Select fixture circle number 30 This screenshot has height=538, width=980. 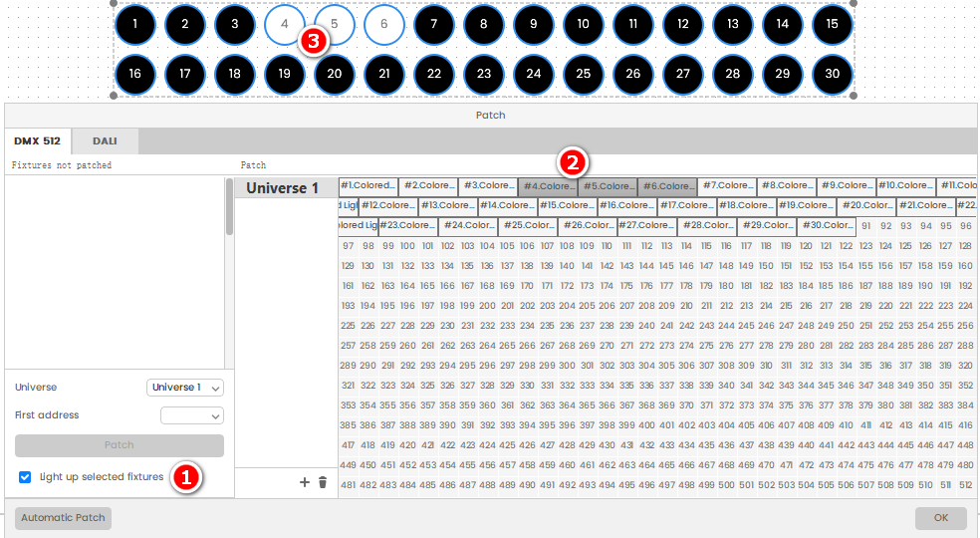click(x=832, y=74)
